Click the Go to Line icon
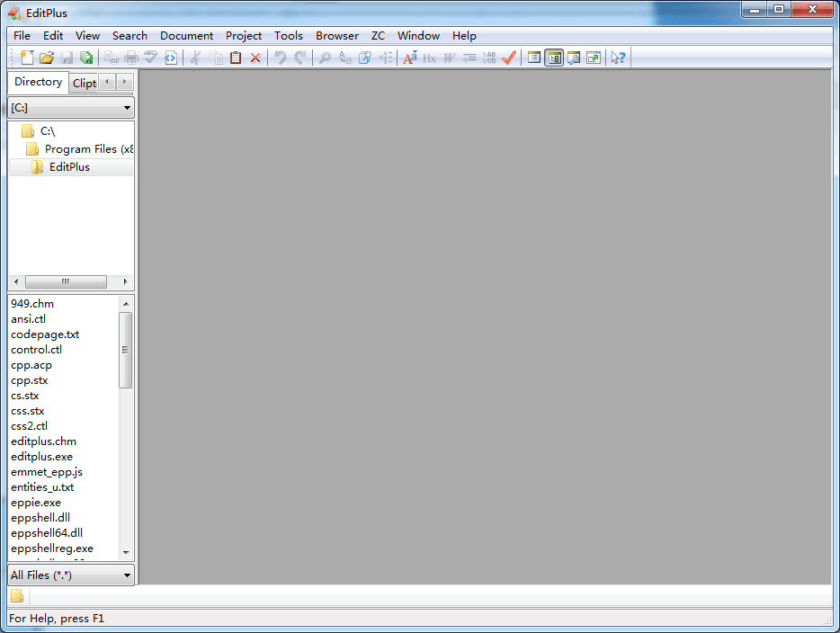840x633 pixels. (x=385, y=58)
